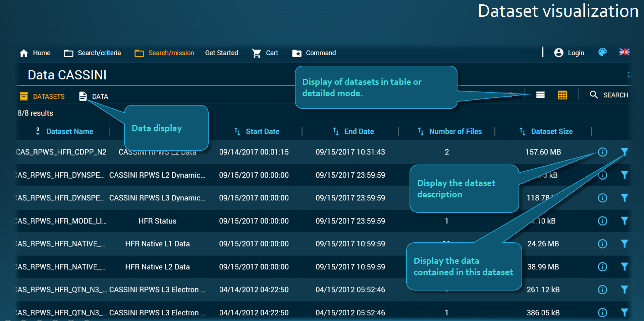Show info for CASSINI RPWS L3 Dynamic row
644x321 pixels.
(602, 198)
